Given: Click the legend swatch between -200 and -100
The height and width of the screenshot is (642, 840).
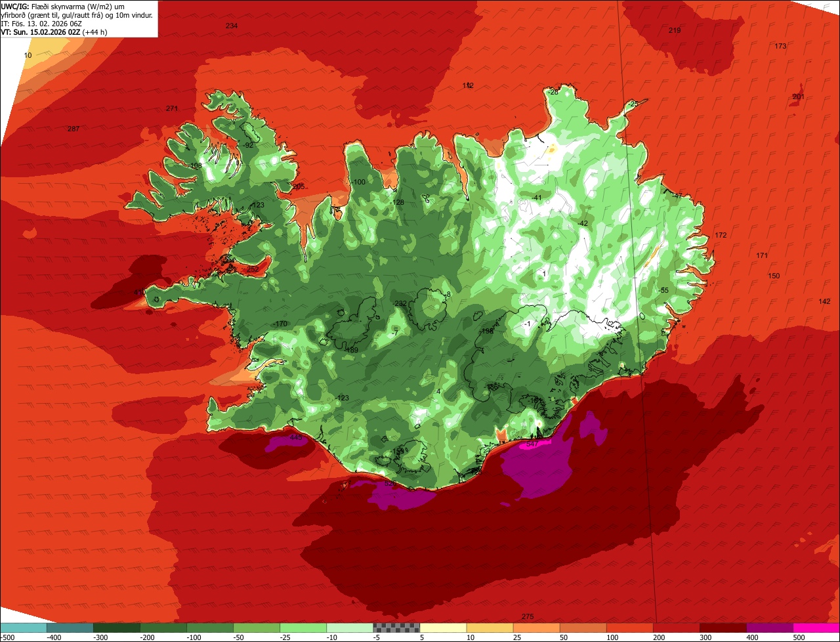Looking at the screenshot, I should [163, 628].
